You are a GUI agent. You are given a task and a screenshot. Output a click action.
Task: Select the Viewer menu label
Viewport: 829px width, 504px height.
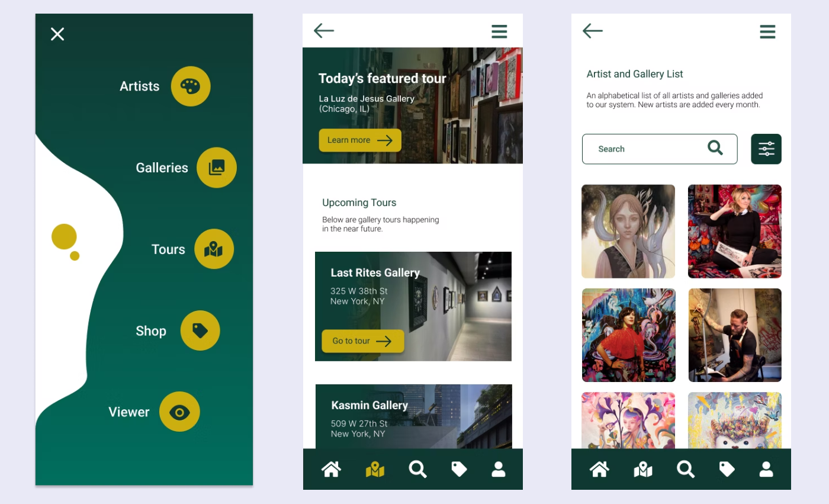click(x=129, y=412)
